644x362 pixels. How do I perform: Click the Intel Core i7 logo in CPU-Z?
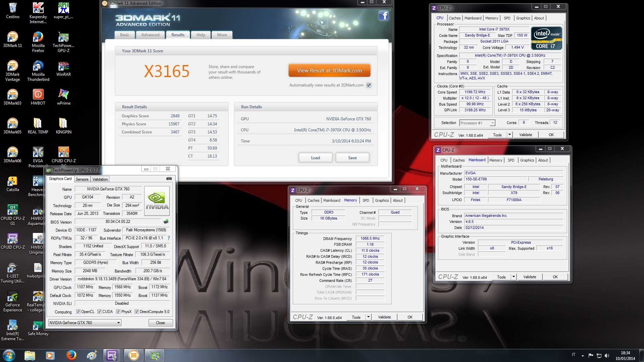[546, 38]
